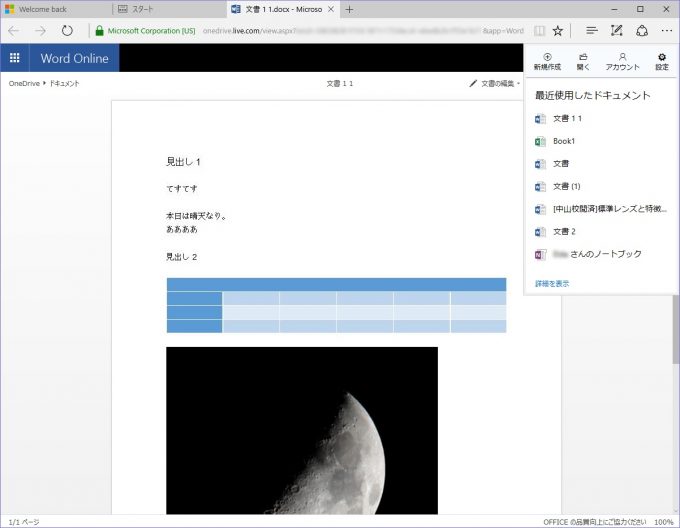Open recent document named 文書
This screenshot has height=528, width=680.
click(601, 164)
